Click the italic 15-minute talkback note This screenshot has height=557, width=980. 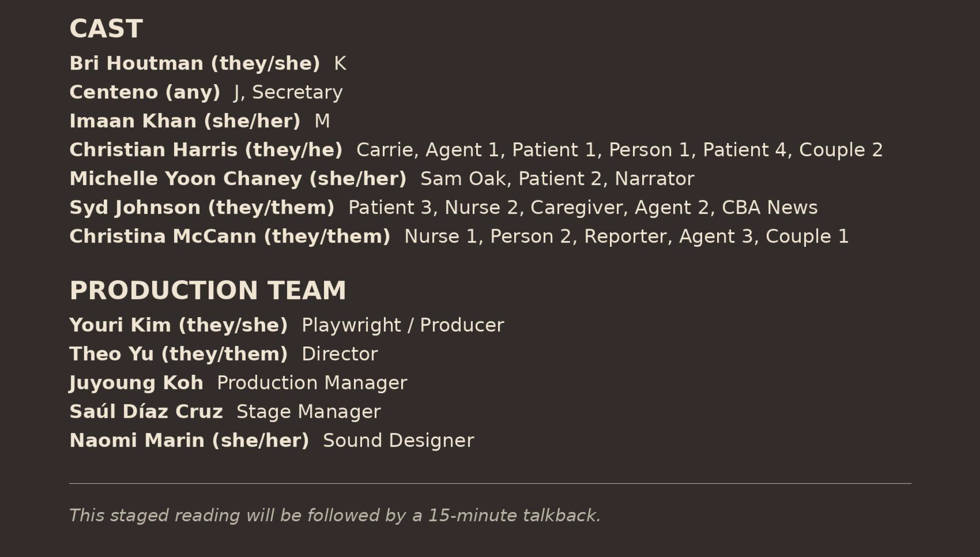point(334,515)
